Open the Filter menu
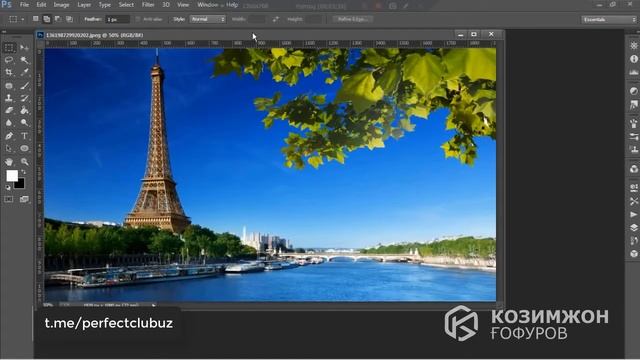The height and width of the screenshot is (360, 640). point(148,5)
